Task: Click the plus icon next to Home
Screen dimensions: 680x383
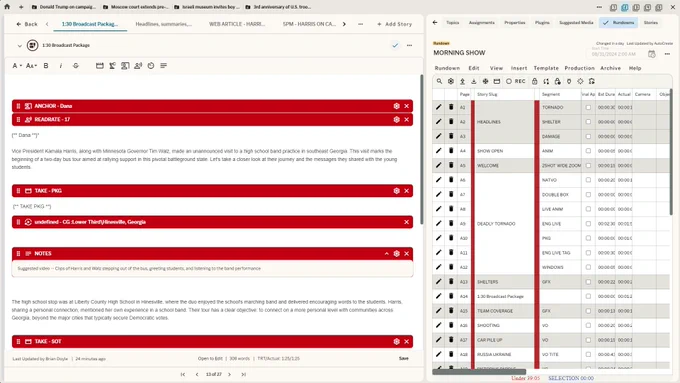Action: point(21,7)
